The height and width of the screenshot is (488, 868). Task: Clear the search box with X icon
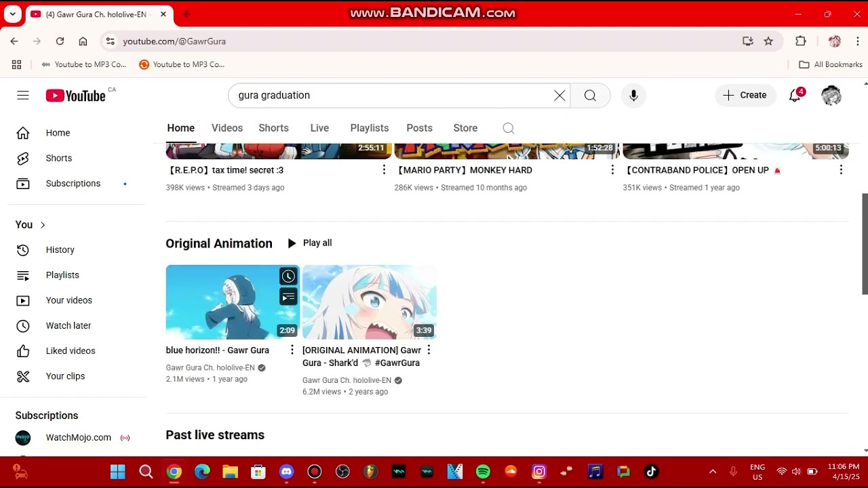pyautogui.click(x=559, y=96)
